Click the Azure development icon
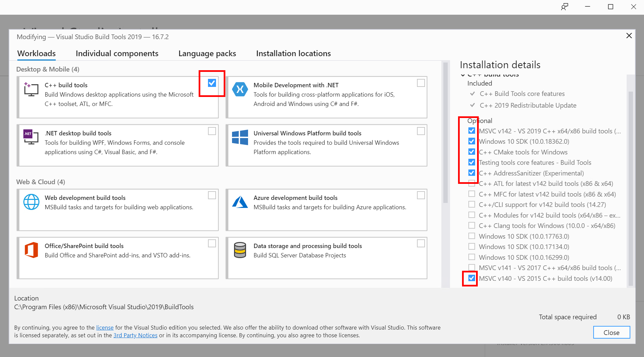 (x=240, y=202)
